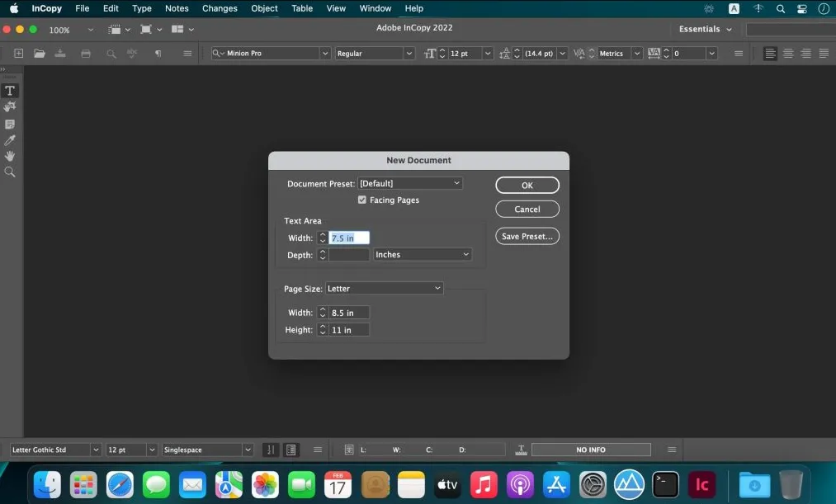Open the Changes menu

coord(220,8)
